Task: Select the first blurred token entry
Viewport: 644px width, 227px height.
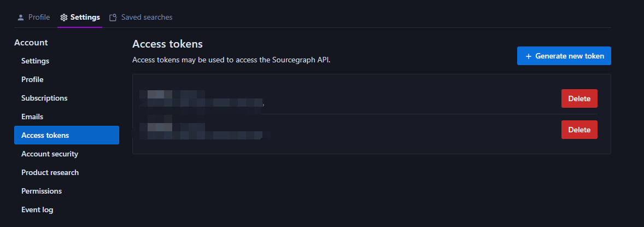Action: [201, 98]
